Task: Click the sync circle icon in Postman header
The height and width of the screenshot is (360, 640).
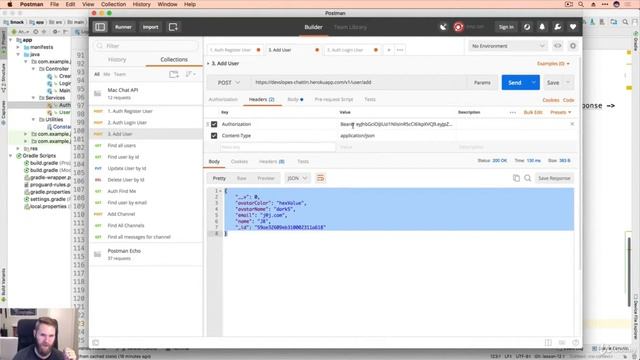Action: pyautogui.click(x=527, y=27)
